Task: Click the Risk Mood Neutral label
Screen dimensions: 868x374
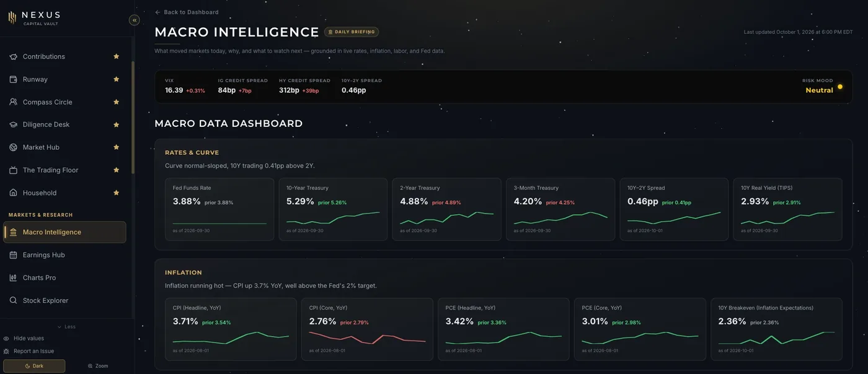Action: point(819,90)
